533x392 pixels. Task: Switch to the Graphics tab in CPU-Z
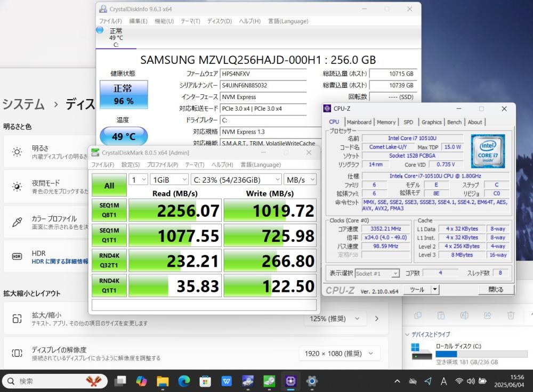point(431,122)
